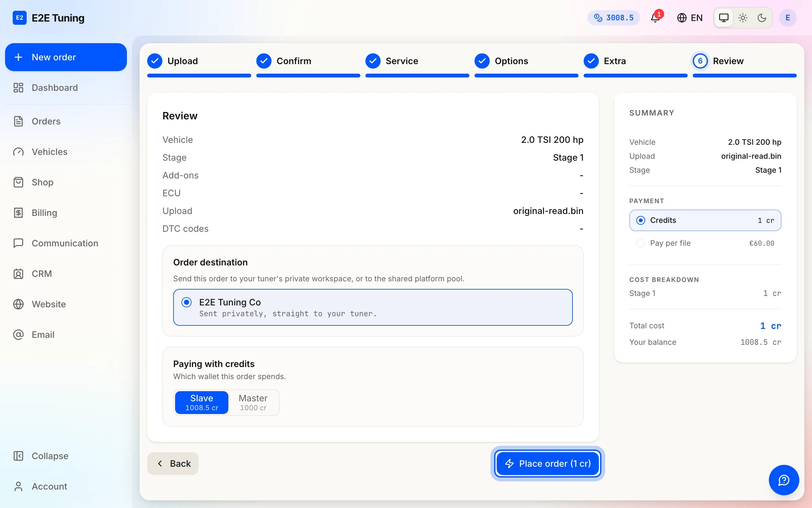Viewport: 812px width, 508px height.
Task: Click Place order (1 cr) button
Action: coord(547,464)
